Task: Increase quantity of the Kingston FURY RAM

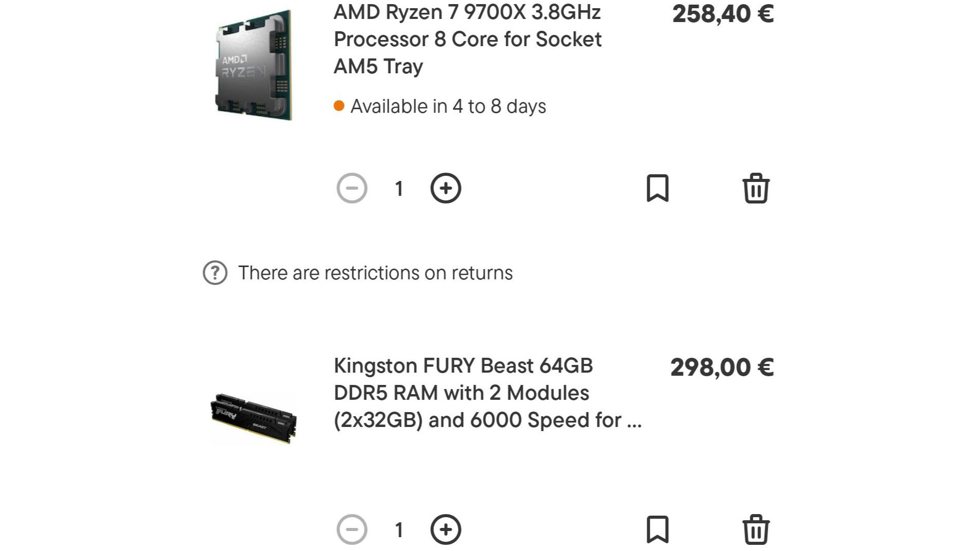Action: coord(446,529)
